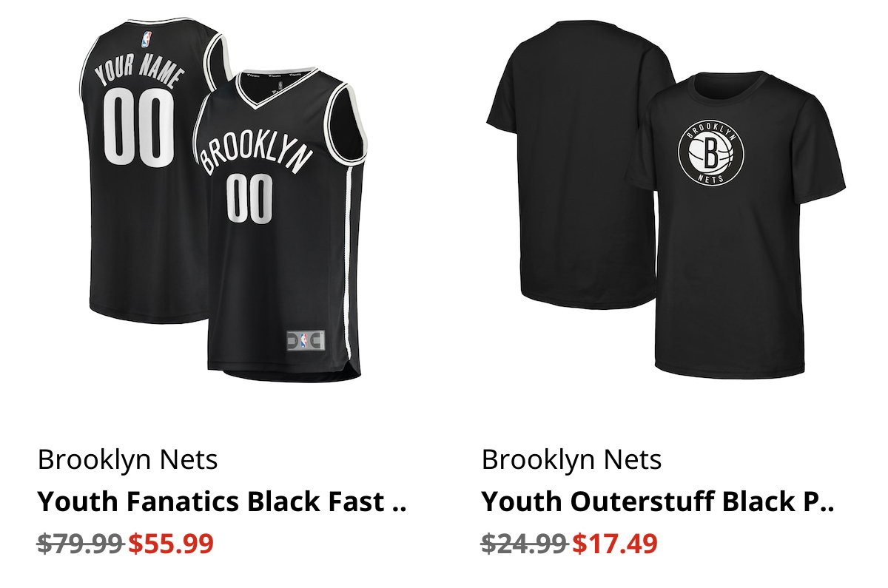
Task: Click the crossed-out $24.99 original price
Action: (525, 544)
